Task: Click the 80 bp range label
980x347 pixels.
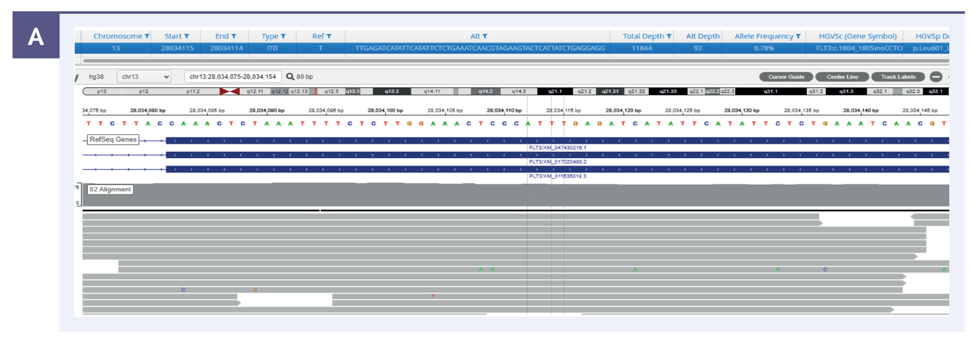Action: pyautogui.click(x=305, y=77)
